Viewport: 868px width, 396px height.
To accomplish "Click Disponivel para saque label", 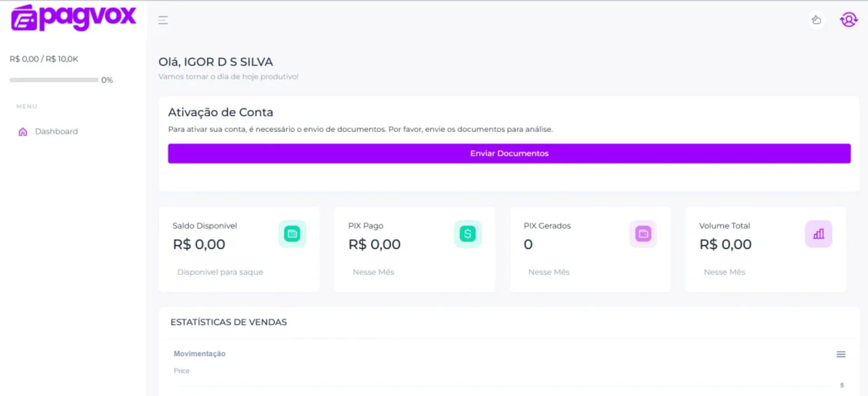I will [220, 272].
